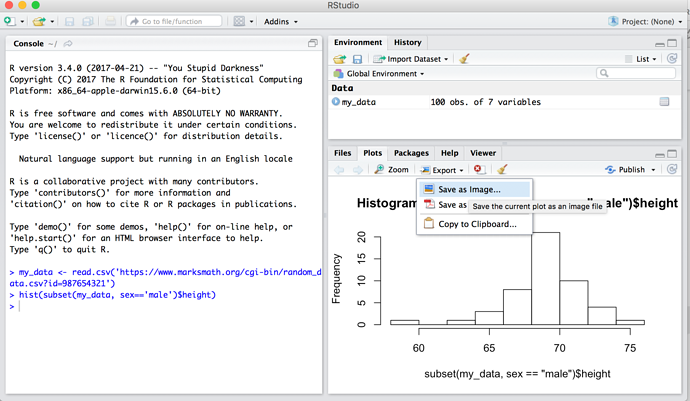Choose Copy to Clipboard from Export menu
The width and height of the screenshot is (690, 401).
point(477,223)
